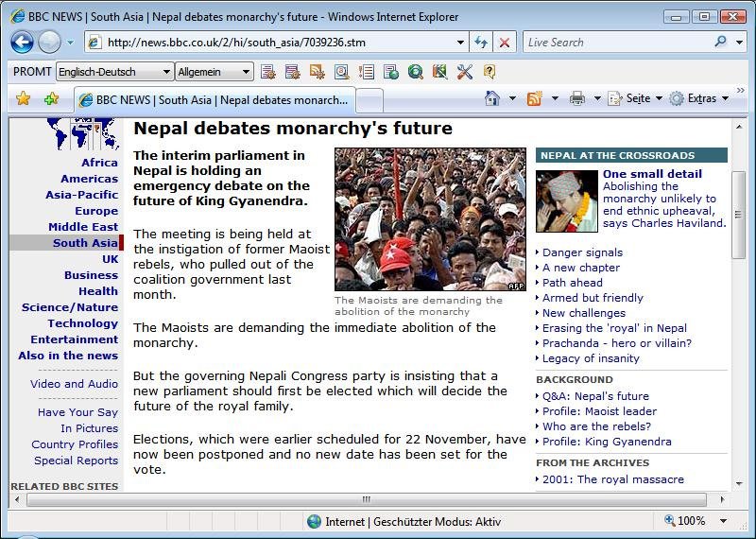Open the Allgemein topic dropdown

(x=215, y=72)
